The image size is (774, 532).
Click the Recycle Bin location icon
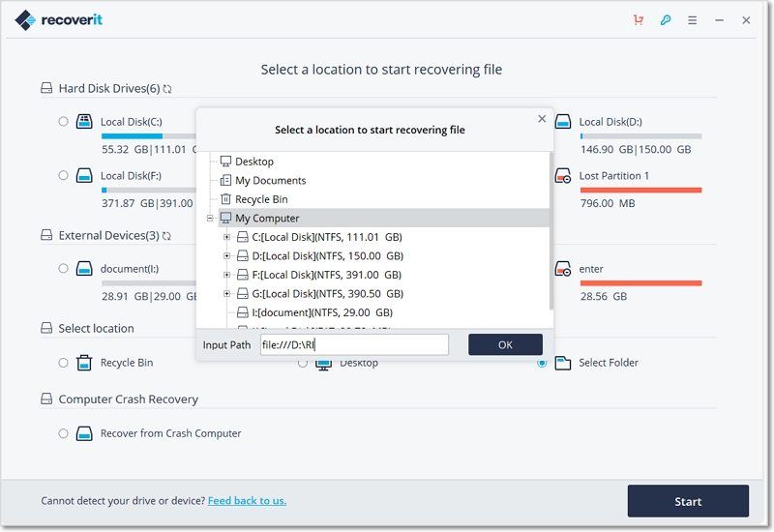click(84, 363)
